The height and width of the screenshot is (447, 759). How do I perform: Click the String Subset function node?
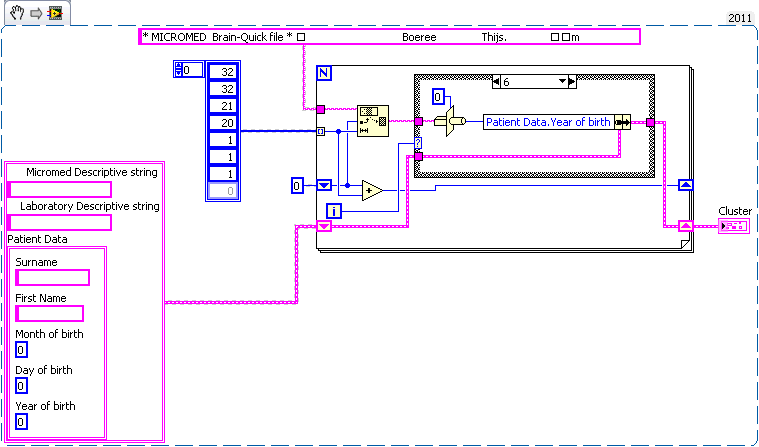pyautogui.click(x=373, y=121)
